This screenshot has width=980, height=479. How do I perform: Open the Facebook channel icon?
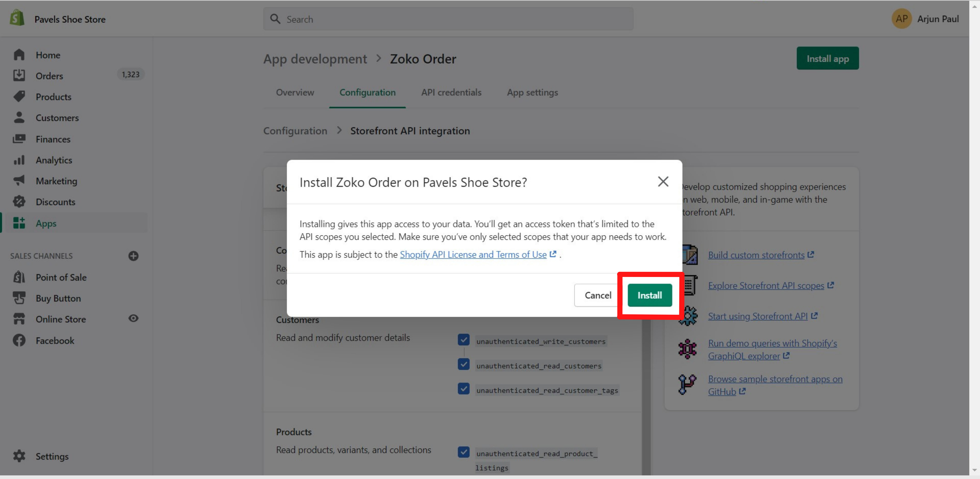19,340
